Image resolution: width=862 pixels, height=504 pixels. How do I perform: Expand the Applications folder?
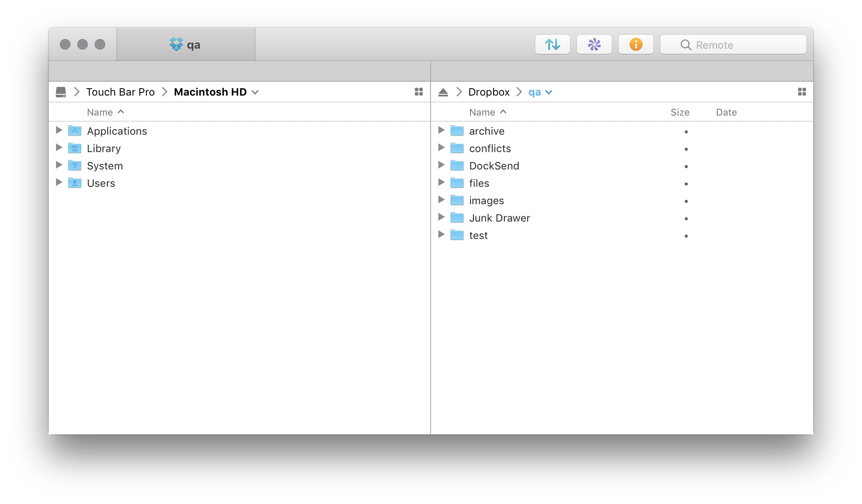tap(58, 130)
